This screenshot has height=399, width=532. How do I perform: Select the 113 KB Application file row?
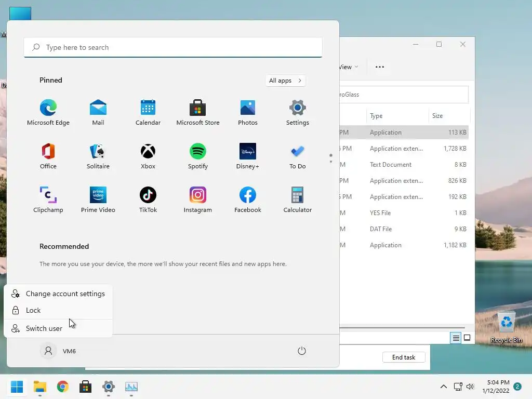(404, 132)
